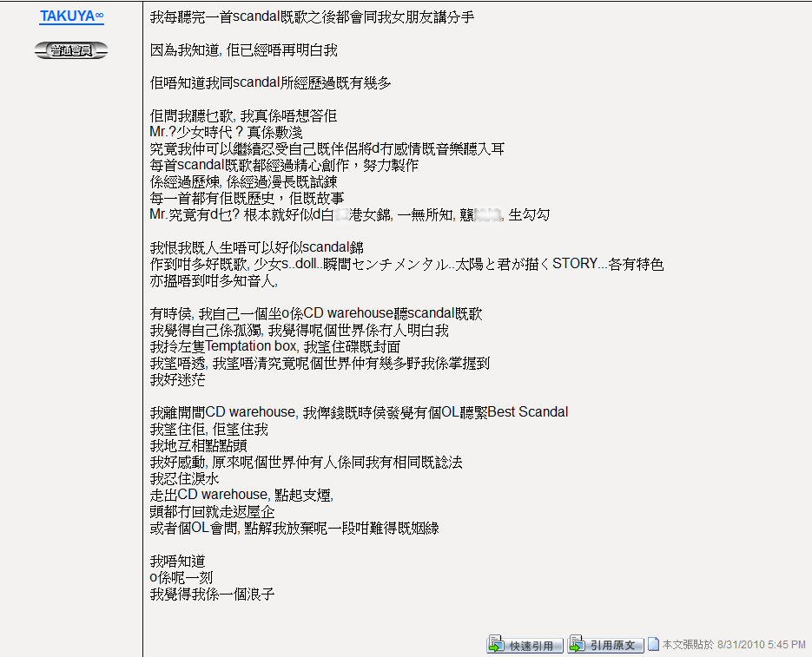This screenshot has width=812, height=657.
Task: Click the line 我忍住淚水
Action: (x=184, y=478)
